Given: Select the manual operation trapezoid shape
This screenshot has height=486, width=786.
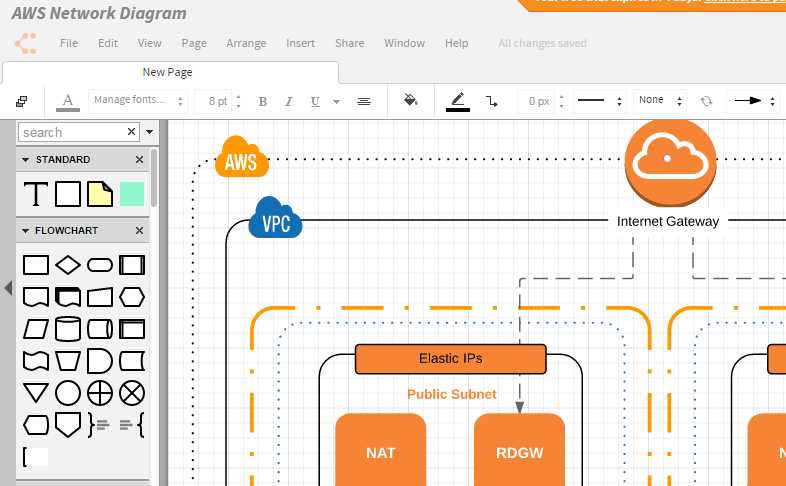Looking at the screenshot, I should coord(68,361).
